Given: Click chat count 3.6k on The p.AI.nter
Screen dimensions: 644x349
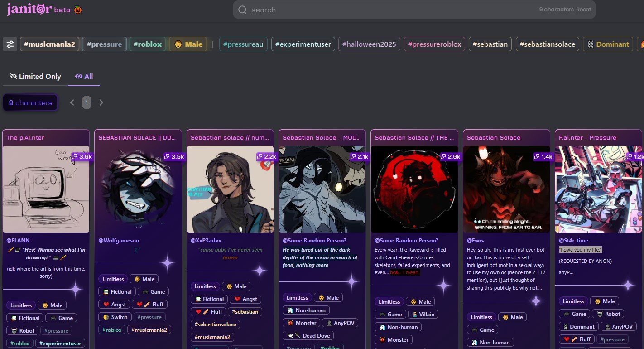Looking at the screenshot, I should 82,156.
